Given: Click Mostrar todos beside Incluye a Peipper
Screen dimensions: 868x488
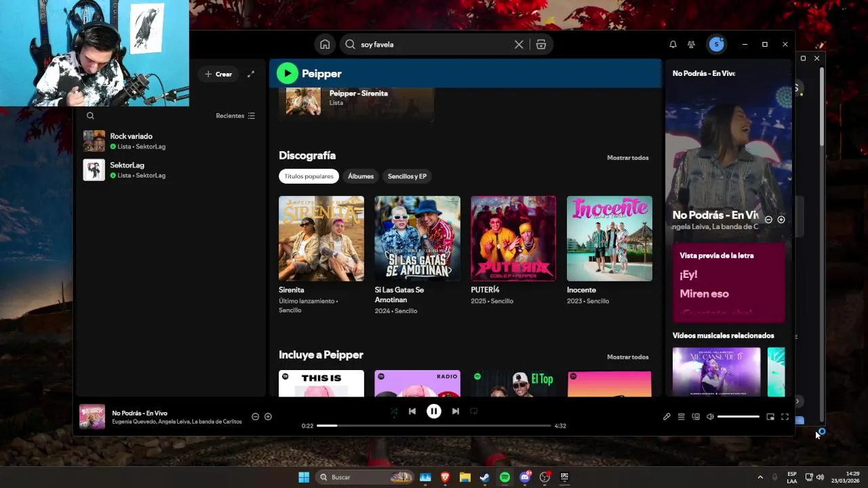Looking at the screenshot, I should 628,357.
